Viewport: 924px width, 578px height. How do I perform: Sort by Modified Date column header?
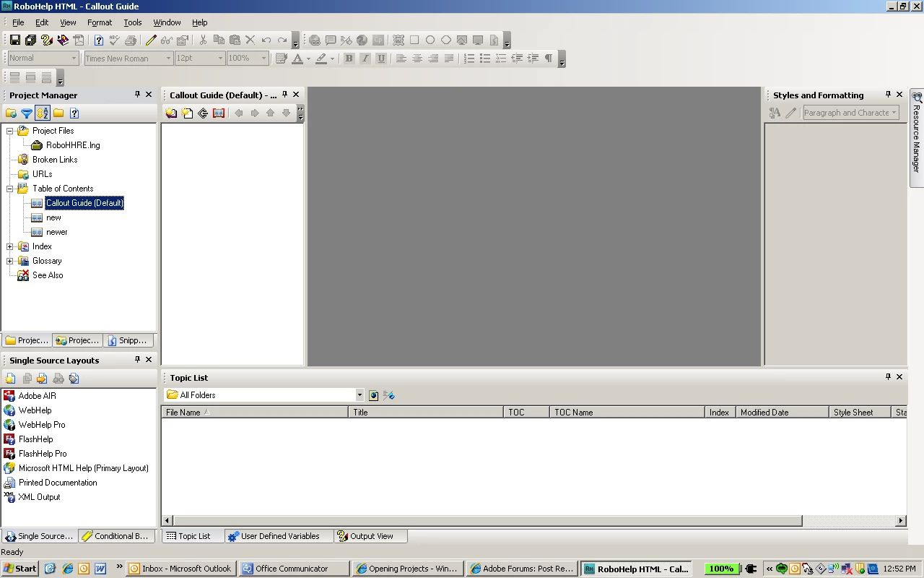pos(783,413)
